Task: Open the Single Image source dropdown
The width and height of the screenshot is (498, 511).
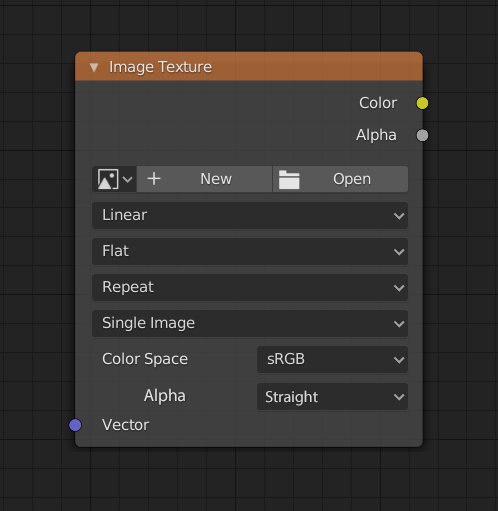Action: [250, 323]
